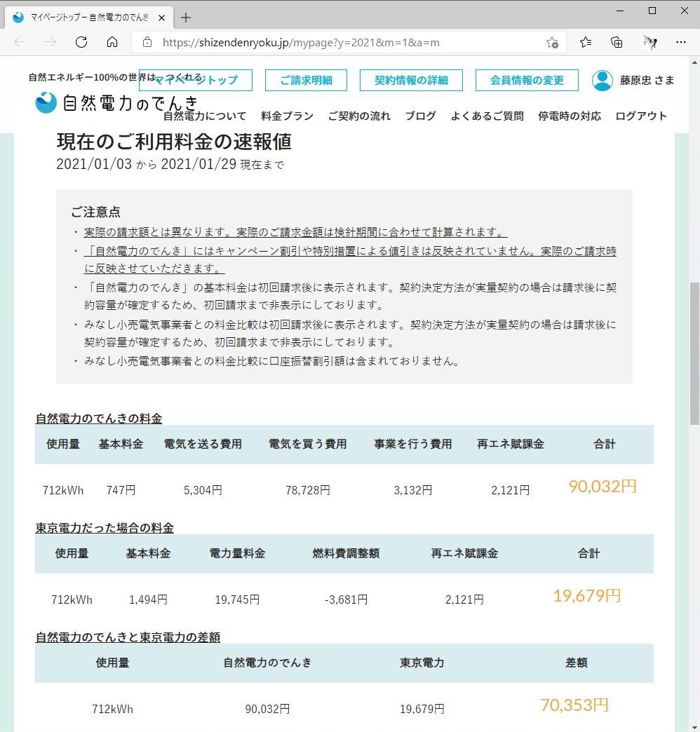Click the 1,494円 basic charge value
This screenshot has width=700, height=732.
tap(148, 599)
